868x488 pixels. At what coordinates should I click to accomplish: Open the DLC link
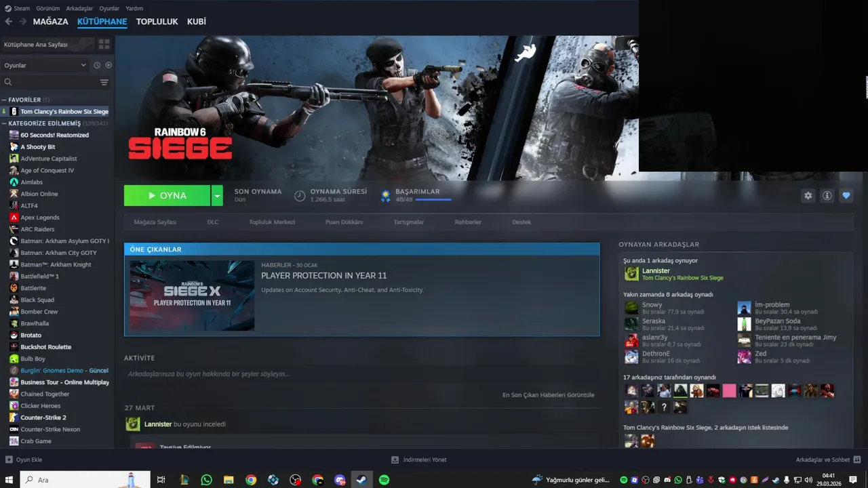213,222
